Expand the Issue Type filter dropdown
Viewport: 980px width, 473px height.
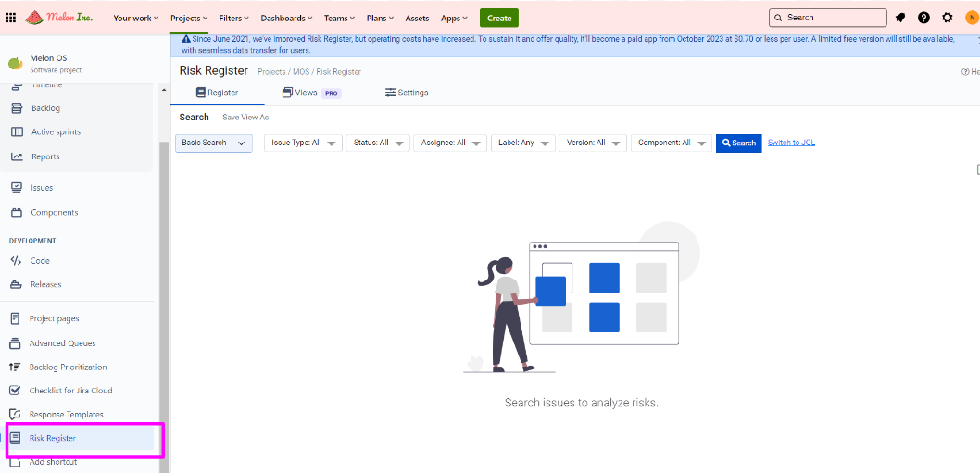pos(304,143)
